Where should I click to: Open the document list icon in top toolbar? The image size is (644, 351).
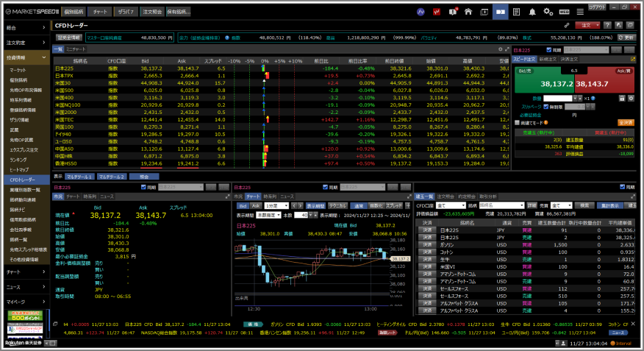[516, 12]
